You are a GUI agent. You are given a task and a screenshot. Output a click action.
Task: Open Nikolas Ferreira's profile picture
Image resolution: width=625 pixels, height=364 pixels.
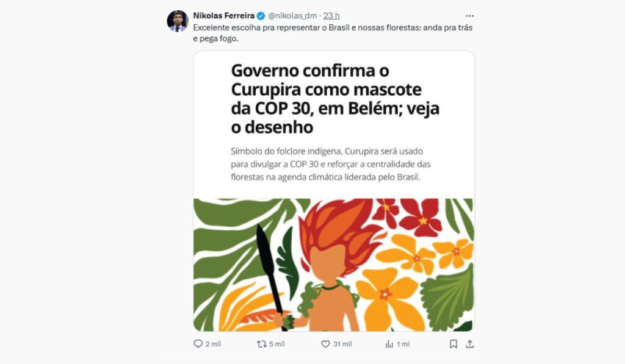point(177,20)
